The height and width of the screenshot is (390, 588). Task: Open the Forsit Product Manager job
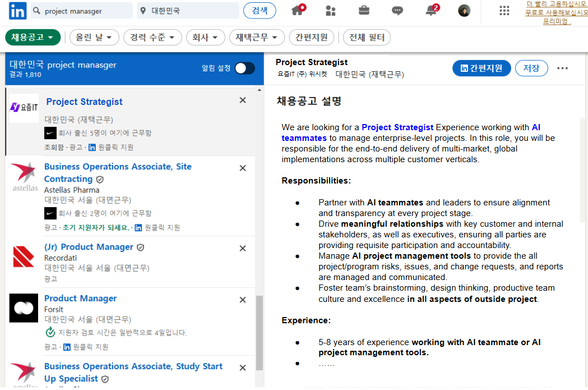click(81, 299)
